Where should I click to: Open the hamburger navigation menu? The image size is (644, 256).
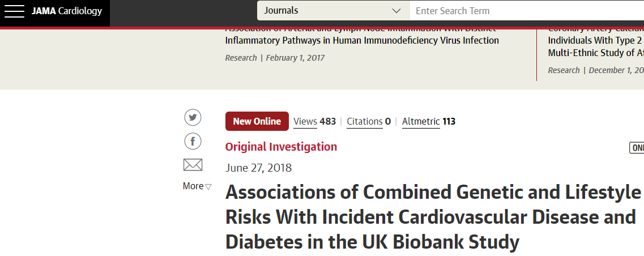[x=14, y=11]
